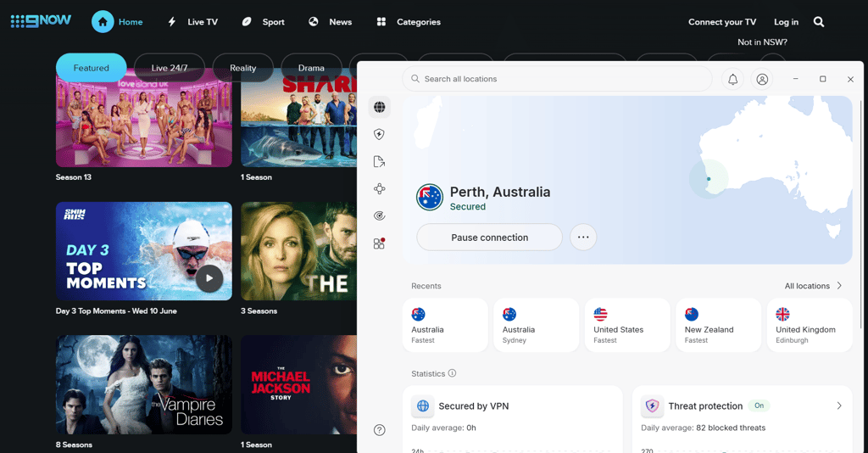The image size is (868, 453).
Task: Click the Statistics info icon
Action: (453, 373)
